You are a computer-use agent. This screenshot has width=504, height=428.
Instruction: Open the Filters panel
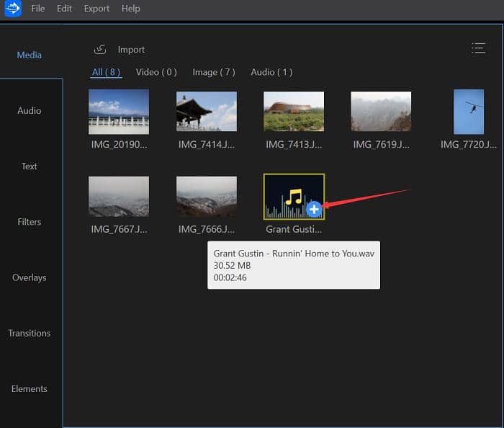(30, 222)
